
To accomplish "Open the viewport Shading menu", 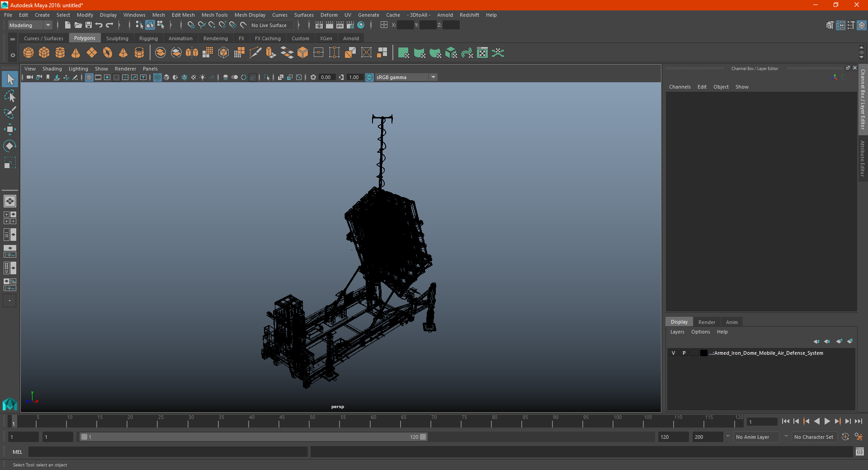I will pyautogui.click(x=52, y=69).
